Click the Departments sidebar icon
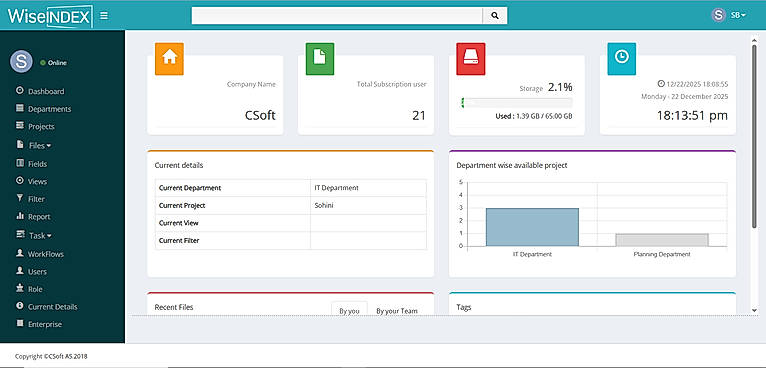 tap(20, 108)
